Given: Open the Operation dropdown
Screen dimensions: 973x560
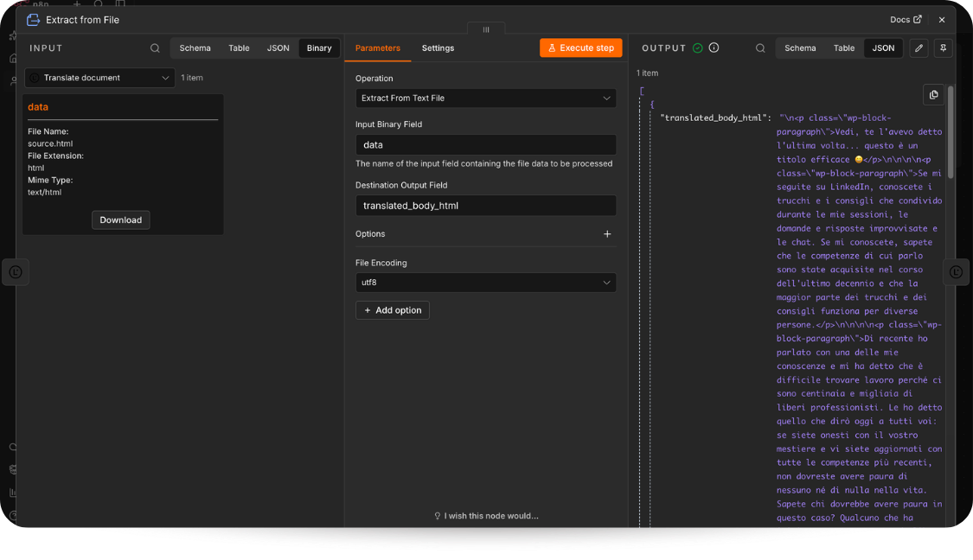Looking at the screenshot, I should pos(486,98).
